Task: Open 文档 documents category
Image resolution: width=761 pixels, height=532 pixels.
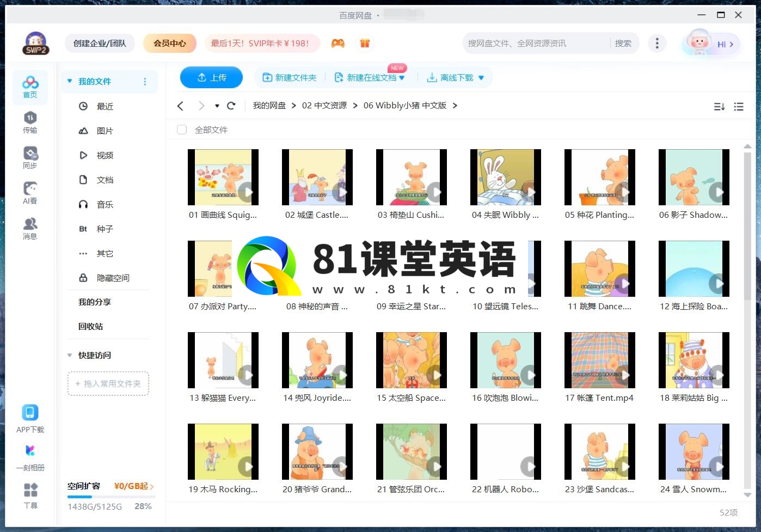Action: (x=105, y=180)
